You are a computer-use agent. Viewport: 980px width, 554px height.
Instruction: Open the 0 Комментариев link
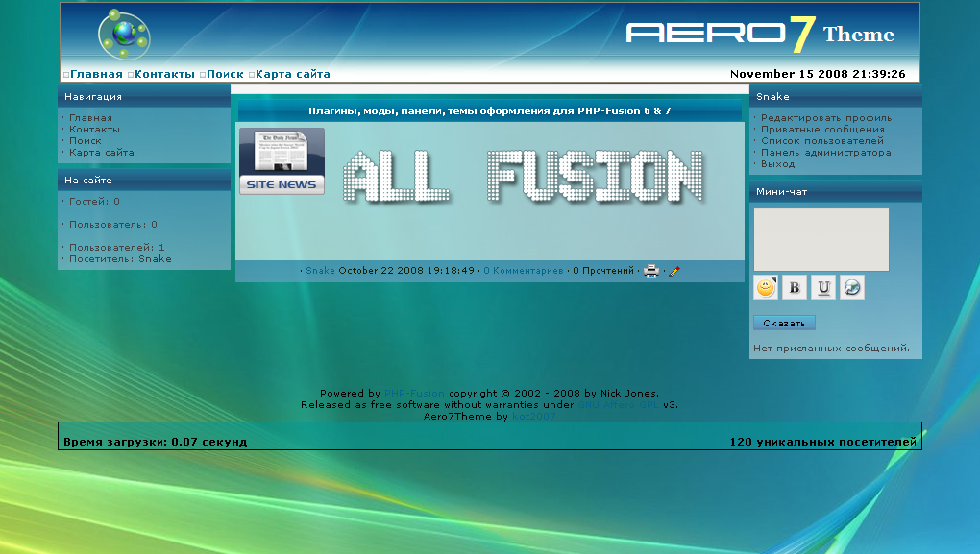(523, 271)
